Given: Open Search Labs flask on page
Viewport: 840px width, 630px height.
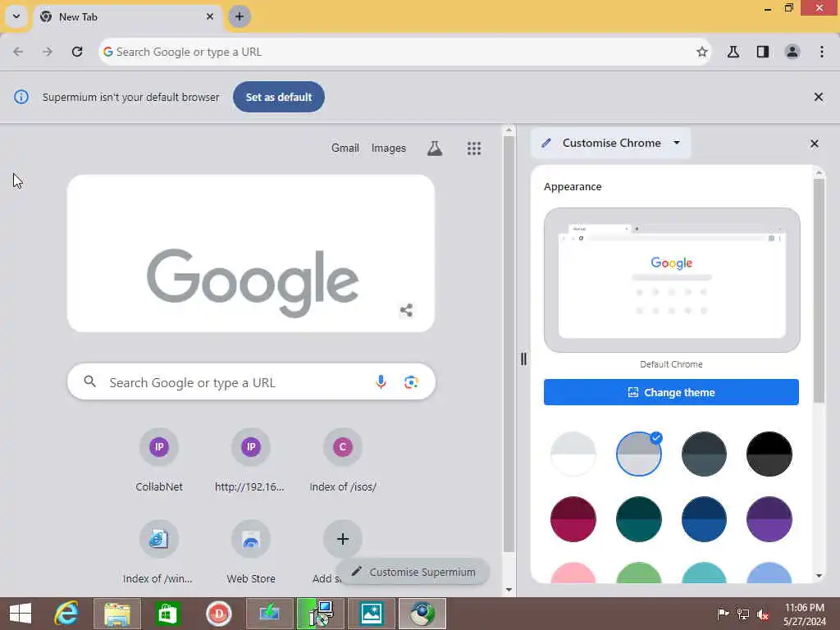Looking at the screenshot, I should click(435, 148).
